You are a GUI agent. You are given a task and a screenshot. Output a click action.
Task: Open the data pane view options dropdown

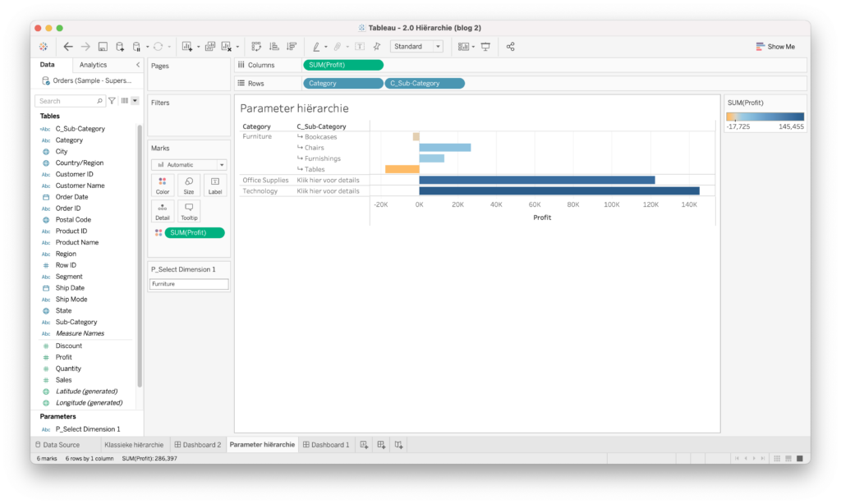pyautogui.click(x=135, y=101)
